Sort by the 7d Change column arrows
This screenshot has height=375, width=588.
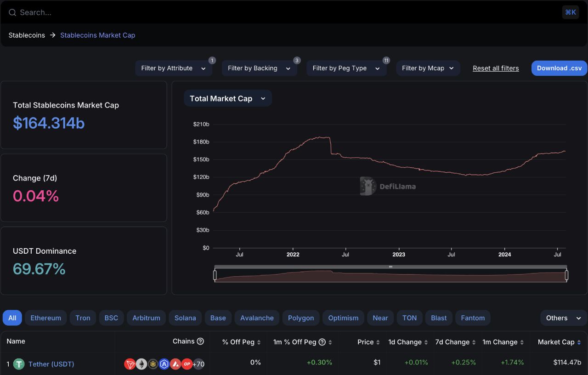pyautogui.click(x=474, y=342)
